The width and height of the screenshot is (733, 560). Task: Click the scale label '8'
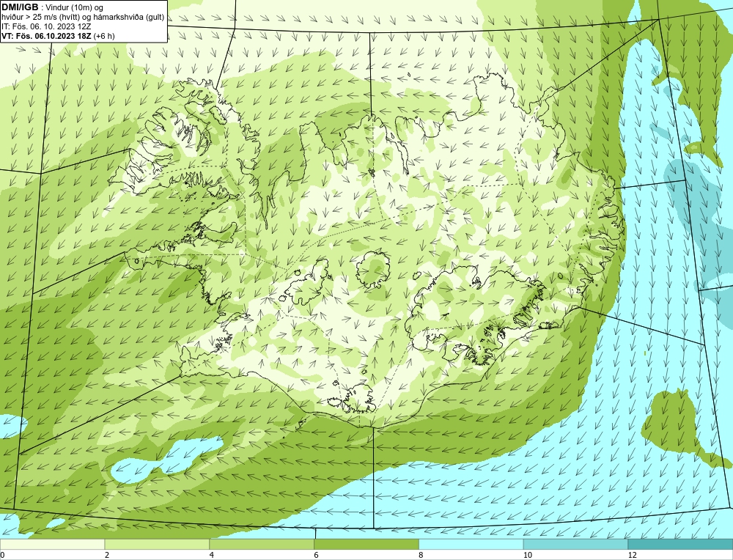(x=421, y=555)
